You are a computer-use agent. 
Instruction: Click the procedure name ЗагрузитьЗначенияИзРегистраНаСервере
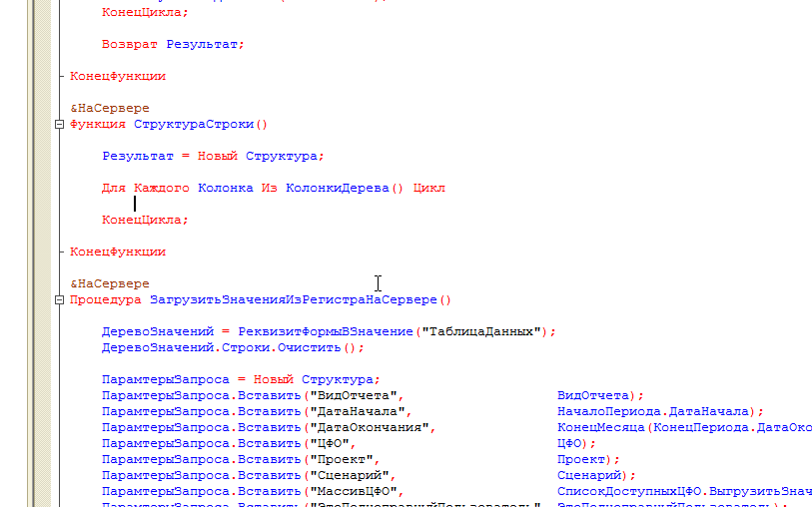293,299
